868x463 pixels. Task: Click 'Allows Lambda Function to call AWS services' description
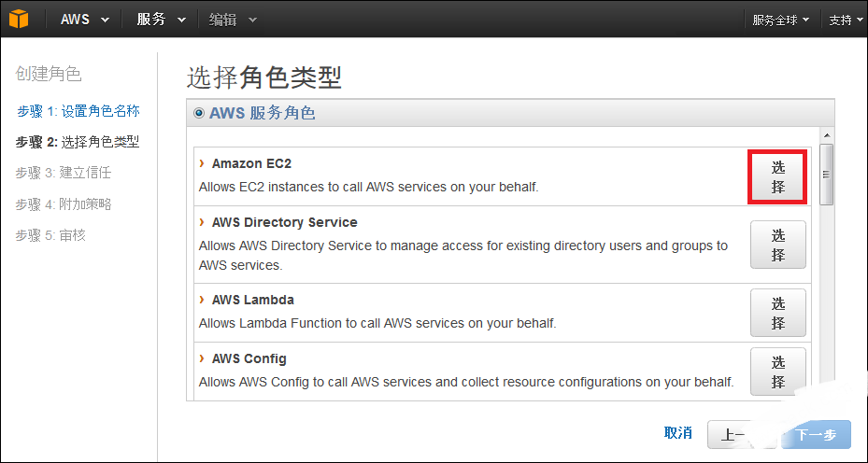tap(377, 323)
